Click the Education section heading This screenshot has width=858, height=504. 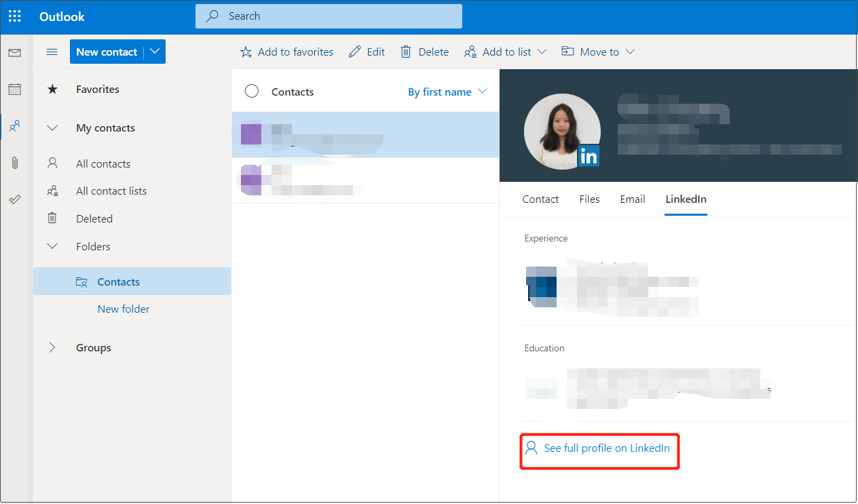click(x=544, y=348)
